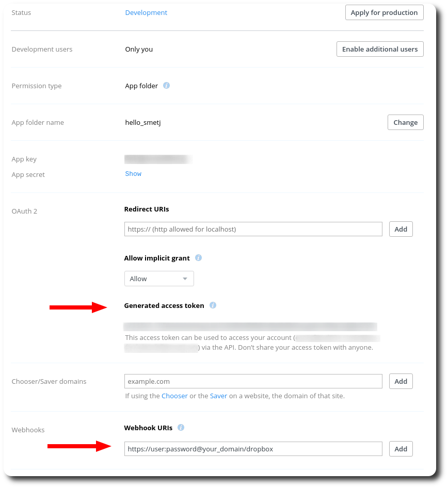Focus the Redirect URIs input field
Viewport: 448px width, 488px height.
pos(253,229)
